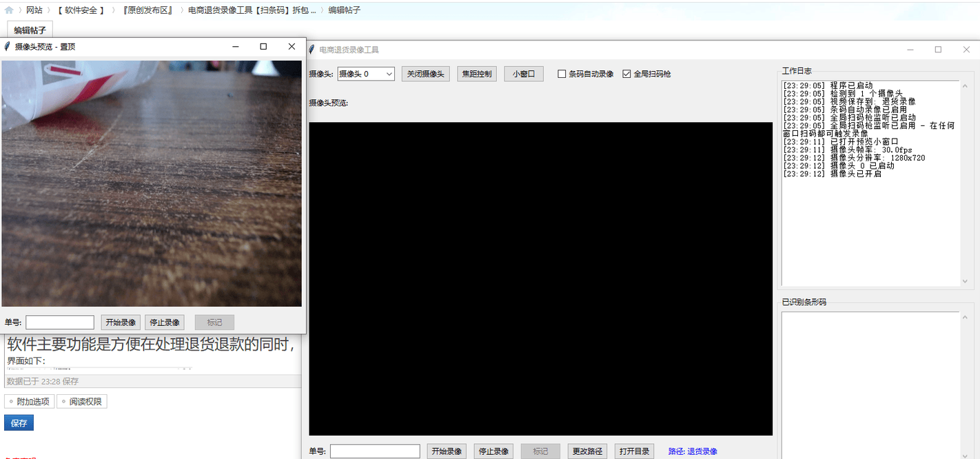Expand 阅读权限 in the post editor
The image size is (980, 459).
[x=82, y=401]
